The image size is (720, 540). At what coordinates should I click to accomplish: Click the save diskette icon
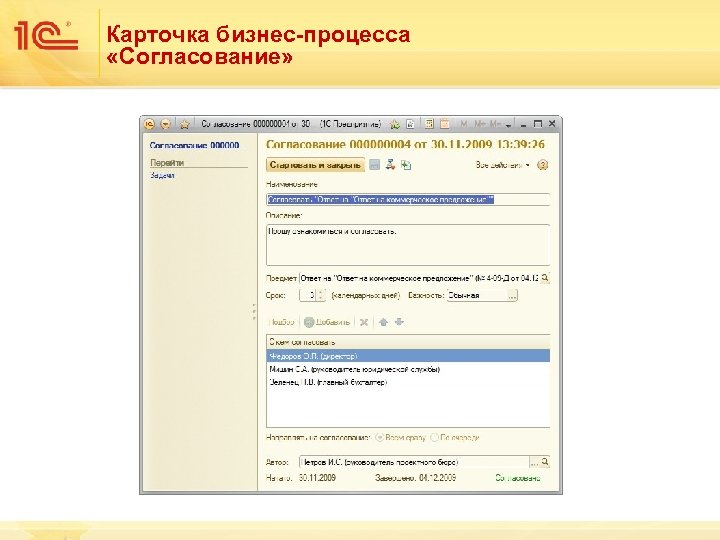375,165
